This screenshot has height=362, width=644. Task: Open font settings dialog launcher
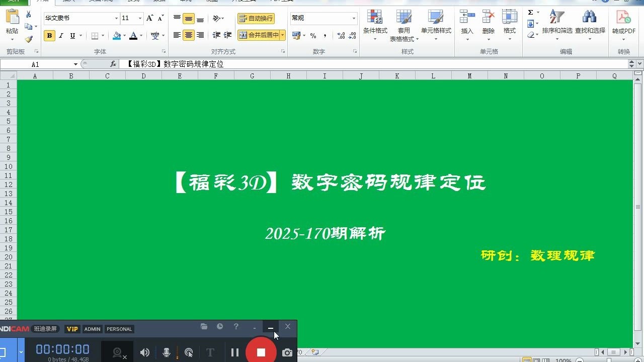coord(164,52)
